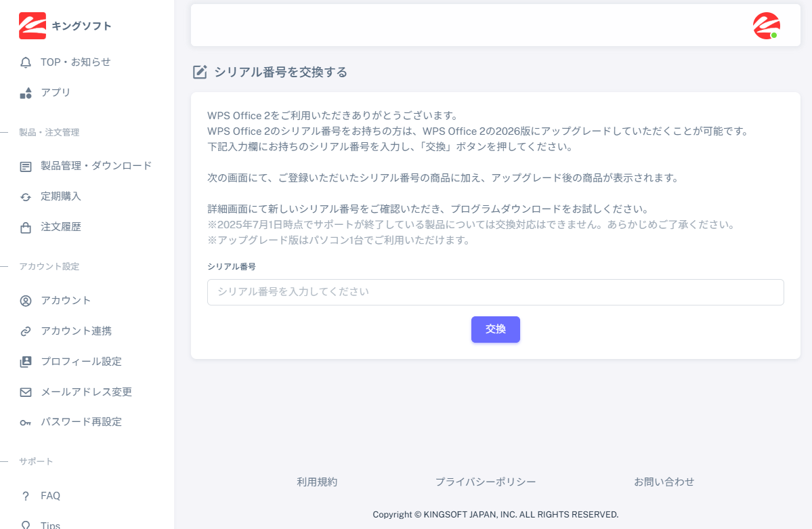Image resolution: width=812 pixels, height=529 pixels.
Task: Focus the シリアル番号 input field
Action: (495, 292)
